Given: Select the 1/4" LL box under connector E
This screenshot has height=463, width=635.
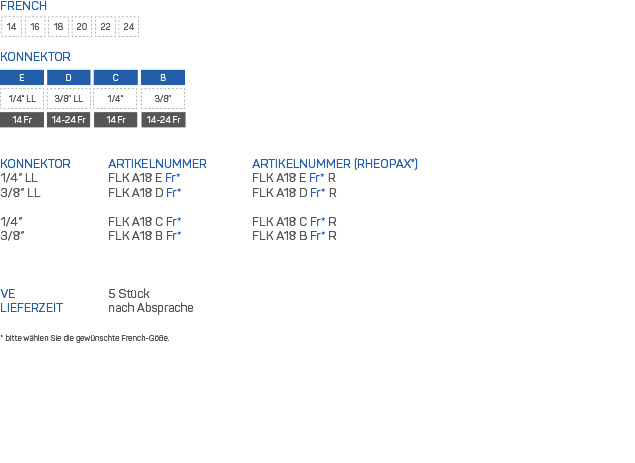Looking at the screenshot, I should (x=22, y=98).
